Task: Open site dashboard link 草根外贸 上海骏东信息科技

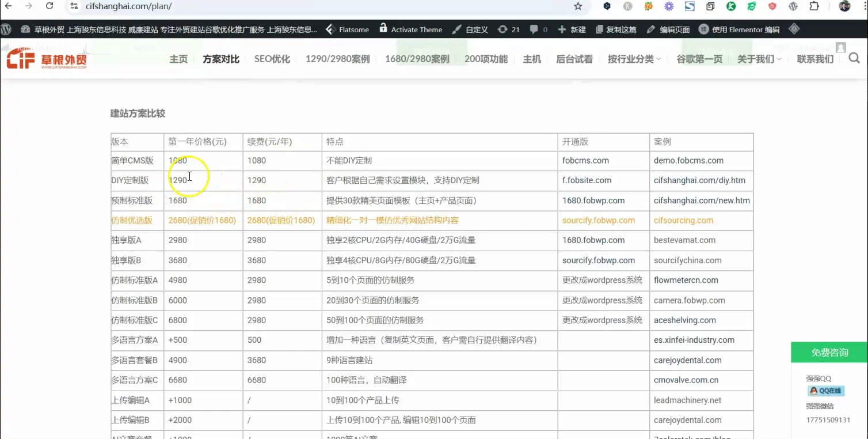Action: (170, 29)
